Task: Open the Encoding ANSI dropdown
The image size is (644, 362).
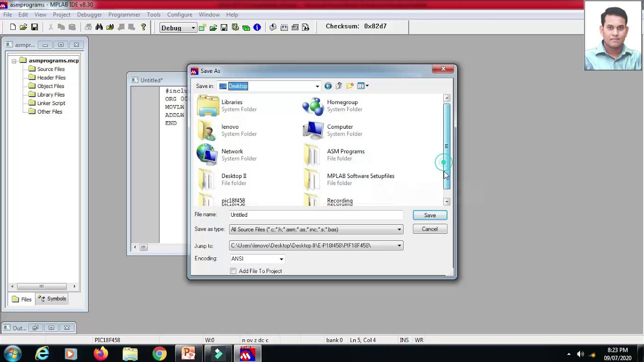Action: click(x=281, y=259)
